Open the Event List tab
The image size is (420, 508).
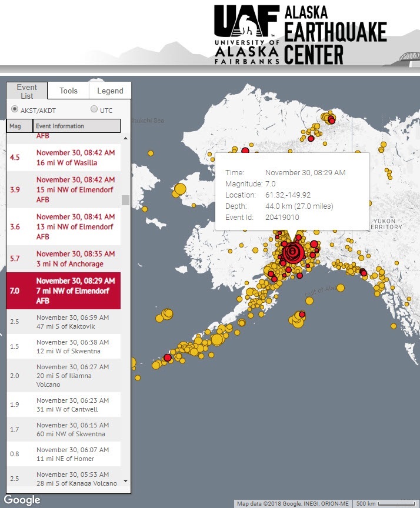[x=27, y=91]
